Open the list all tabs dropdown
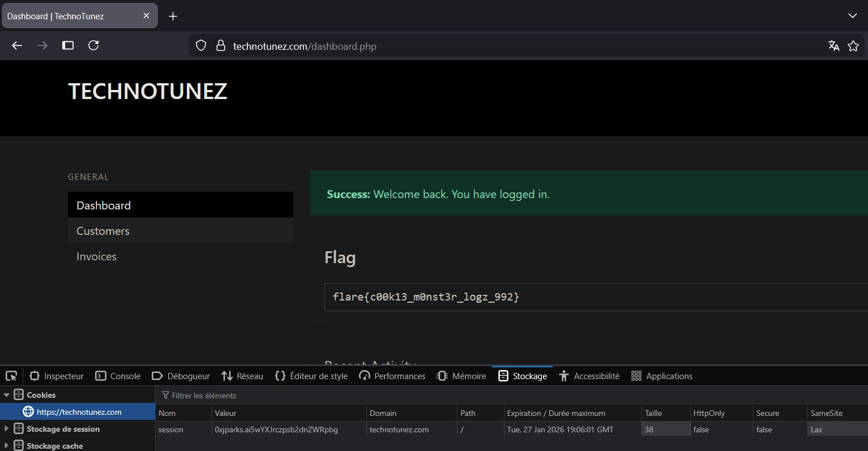The height and width of the screenshot is (451, 868). coord(852,16)
